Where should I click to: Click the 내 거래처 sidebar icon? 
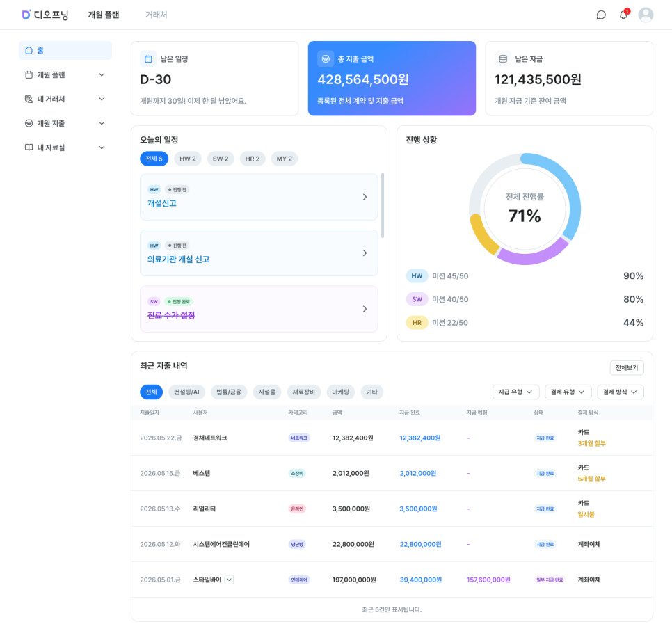pyautogui.click(x=29, y=99)
